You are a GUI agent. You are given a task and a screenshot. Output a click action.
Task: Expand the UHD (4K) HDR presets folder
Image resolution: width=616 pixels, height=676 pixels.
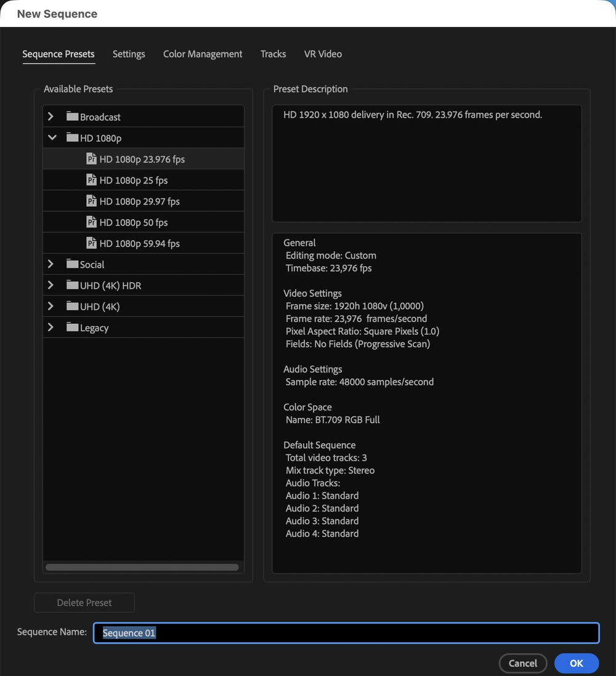pyautogui.click(x=51, y=285)
